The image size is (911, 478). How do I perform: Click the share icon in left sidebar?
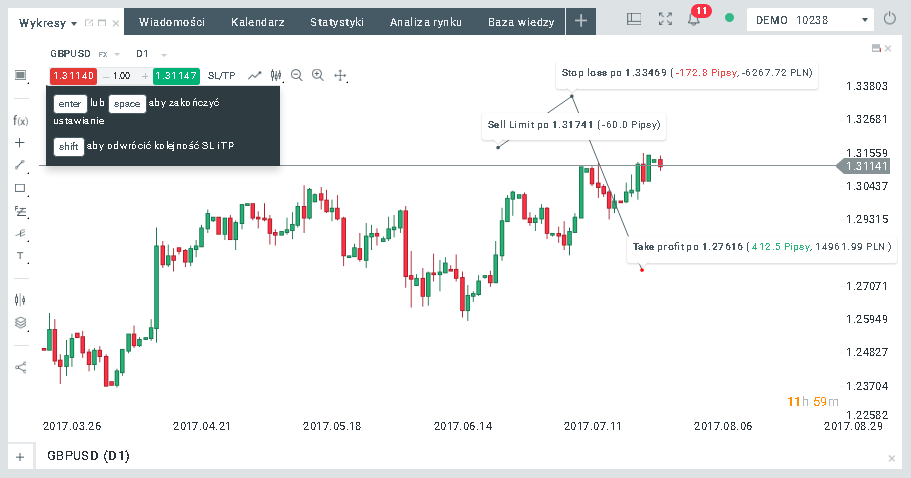point(20,367)
